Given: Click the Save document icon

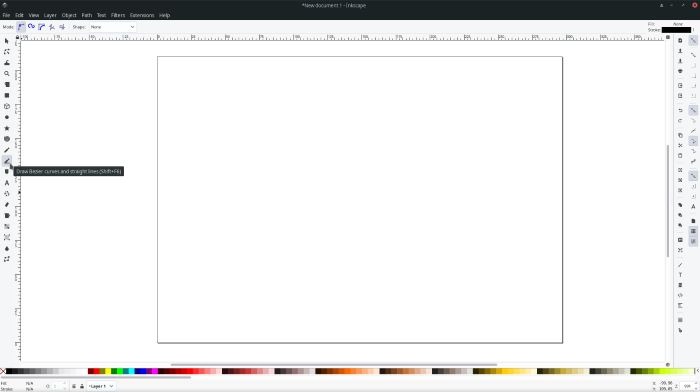Looking at the screenshot, I should (680, 61).
